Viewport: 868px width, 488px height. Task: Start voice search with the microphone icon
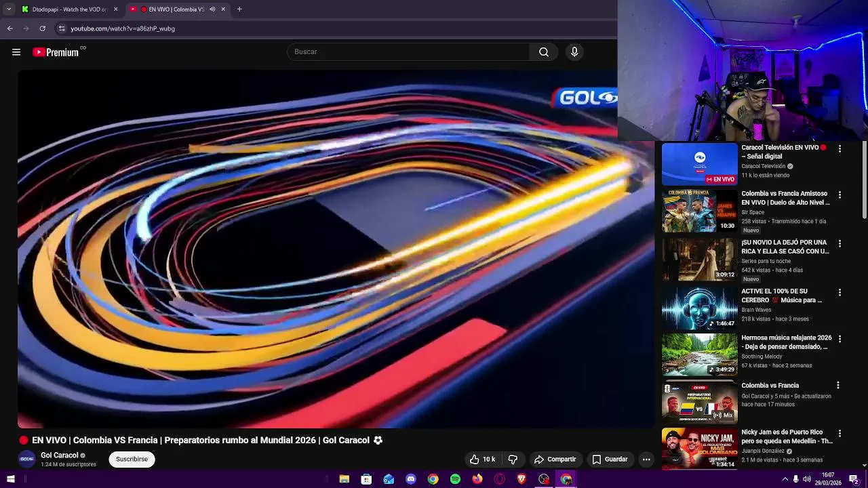pos(574,52)
